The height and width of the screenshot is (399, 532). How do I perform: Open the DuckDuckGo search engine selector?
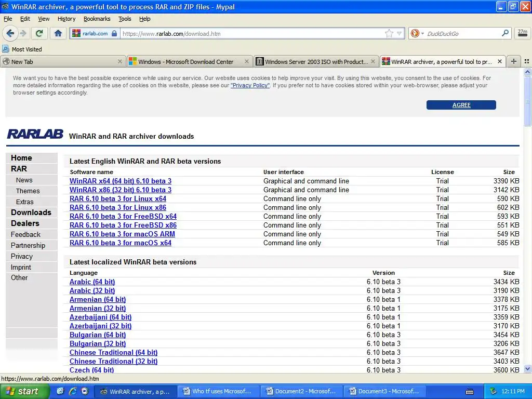point(417,33)
